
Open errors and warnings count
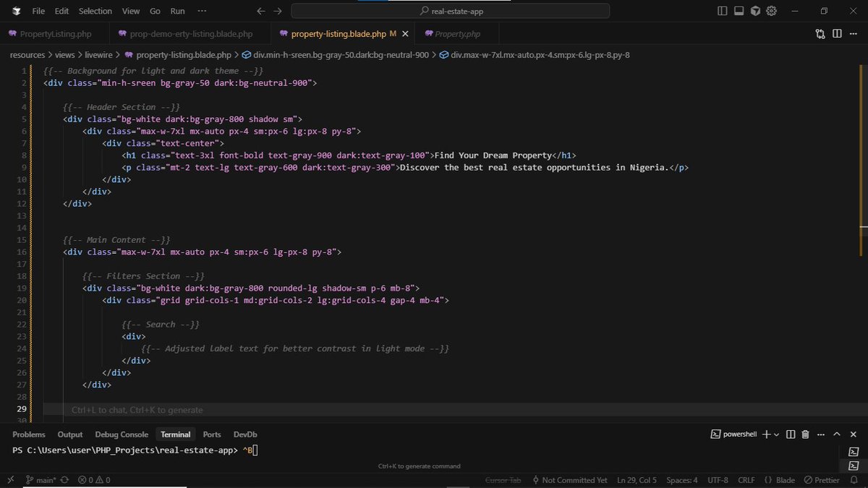[x=94, y=480]
